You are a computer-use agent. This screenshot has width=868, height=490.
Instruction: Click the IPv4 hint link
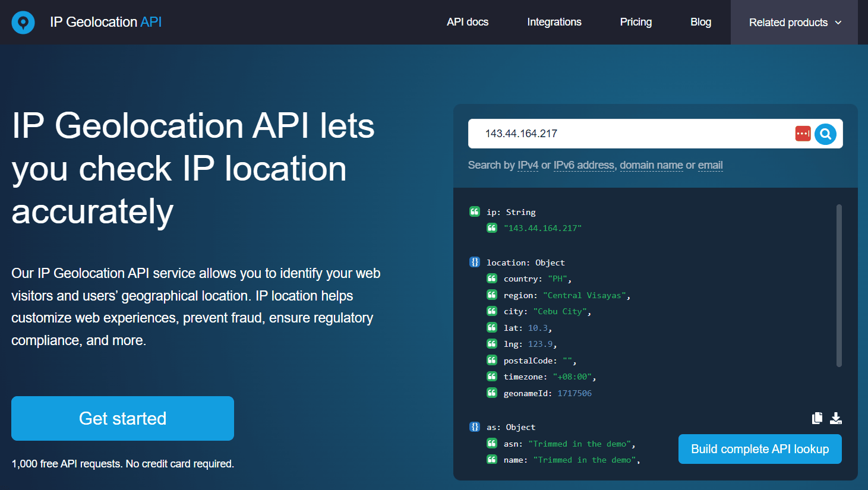pyautogui.click(x=528, y=165)
